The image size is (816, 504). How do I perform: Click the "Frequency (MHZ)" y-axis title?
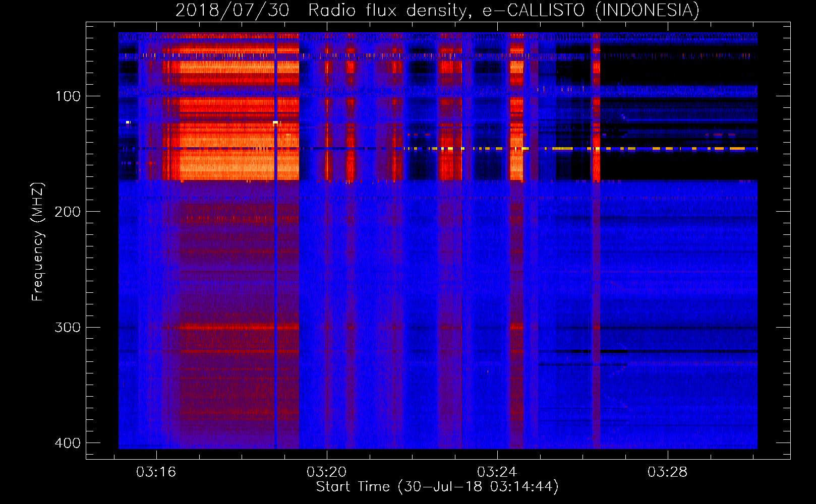pos(38,241)
